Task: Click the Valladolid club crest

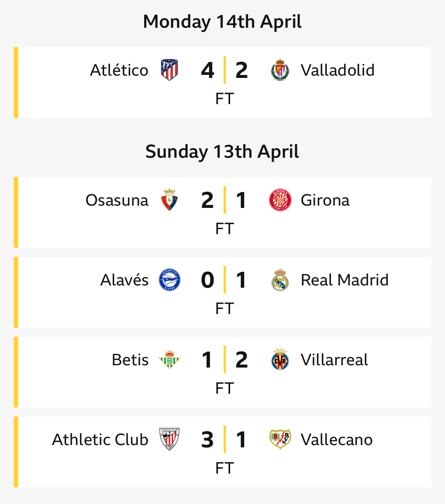Action: (280, 70)
